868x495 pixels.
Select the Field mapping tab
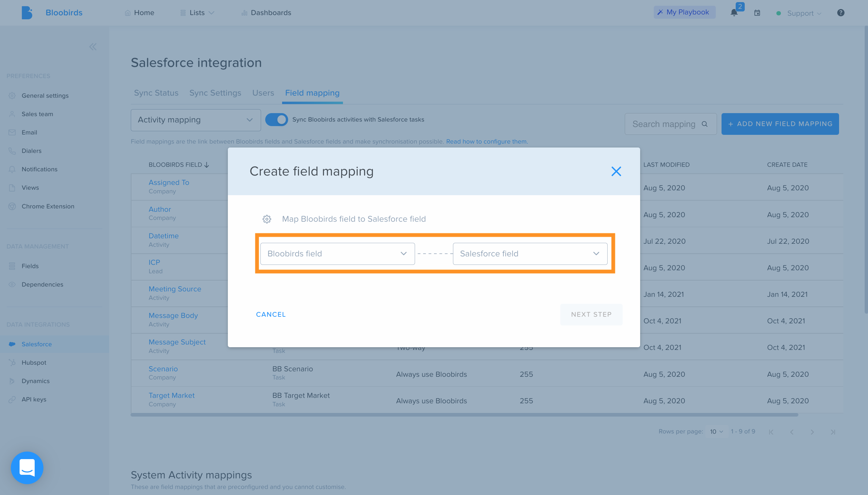(313, 93)
